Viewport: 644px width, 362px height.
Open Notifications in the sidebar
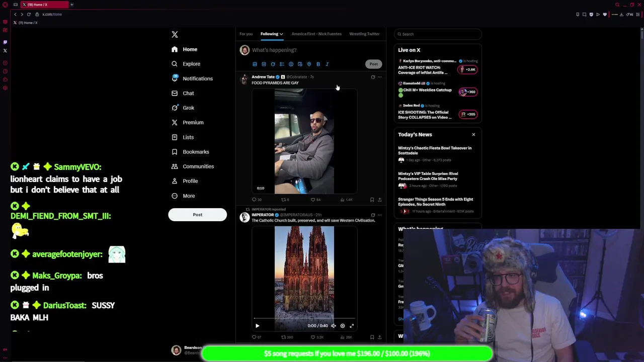192,78
